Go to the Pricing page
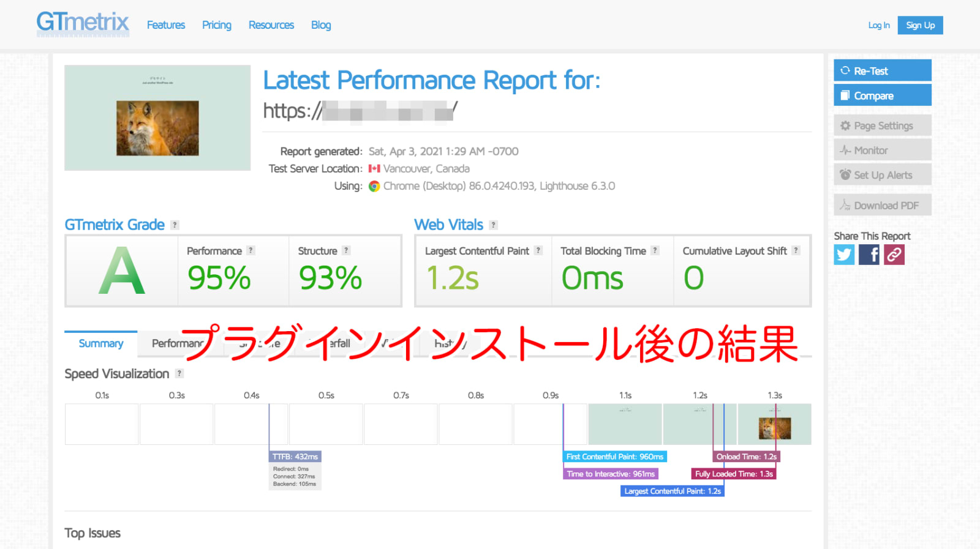This screenshot has height=549, width=980. point(217,25)
